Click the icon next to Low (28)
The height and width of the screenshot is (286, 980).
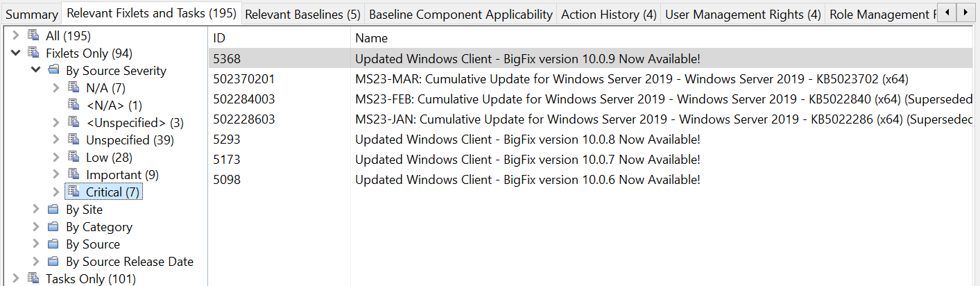[74, 158]
